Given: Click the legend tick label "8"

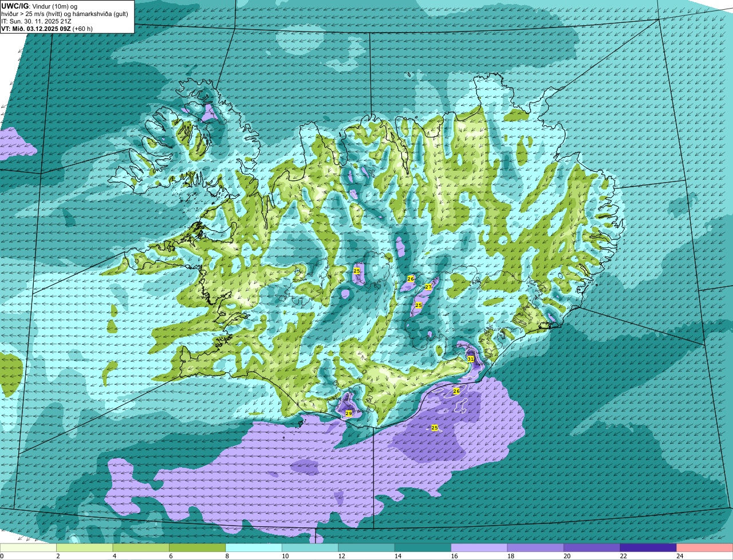Looking at the screenshot, I should [x=226, y=556].
